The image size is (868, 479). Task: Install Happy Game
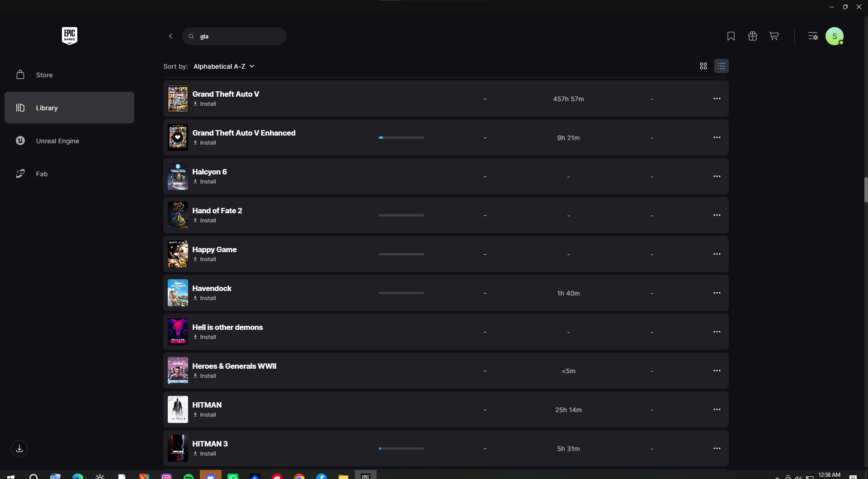click(205, 259)
